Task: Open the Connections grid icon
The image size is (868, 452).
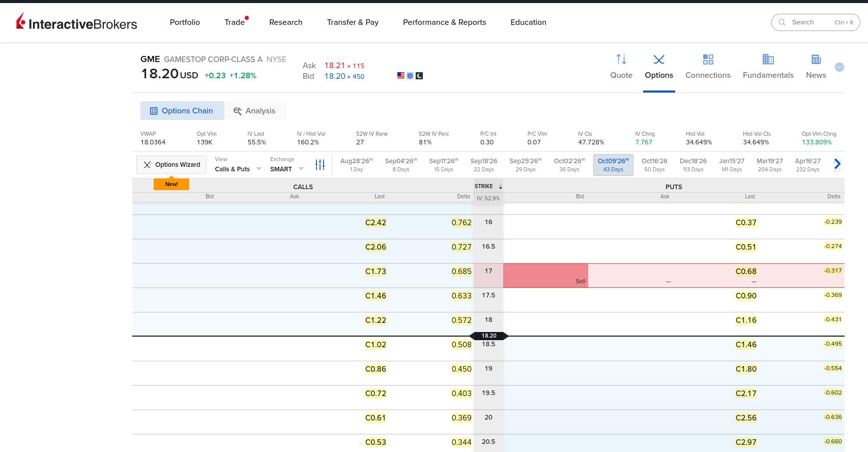Action: [708, 59]
